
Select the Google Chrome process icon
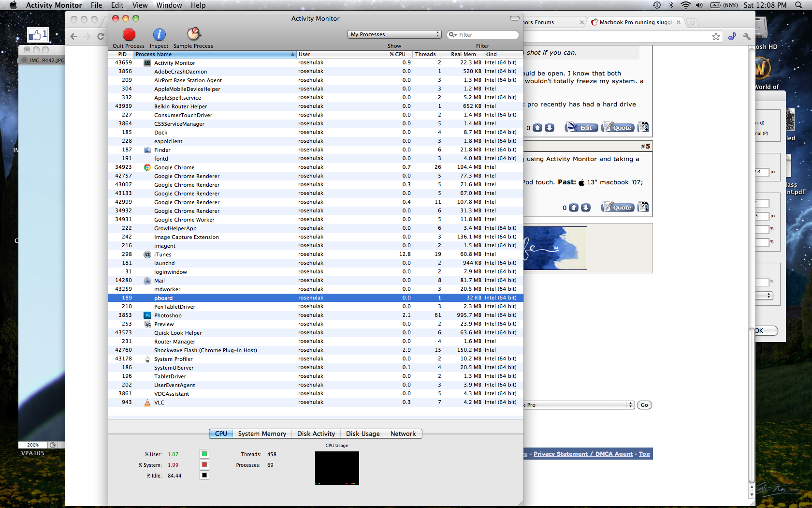pyautogui.click(x=147, y=167)
